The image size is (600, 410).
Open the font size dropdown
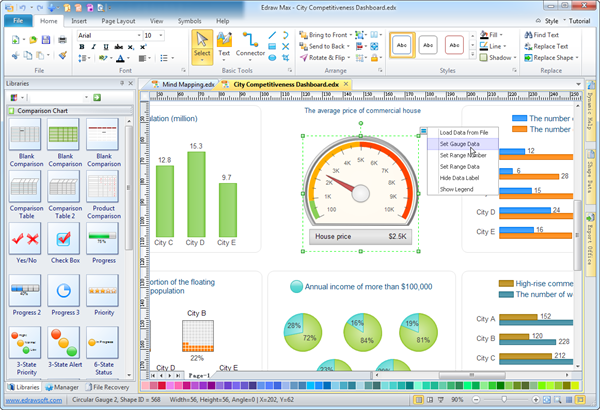tap(161, 35)
